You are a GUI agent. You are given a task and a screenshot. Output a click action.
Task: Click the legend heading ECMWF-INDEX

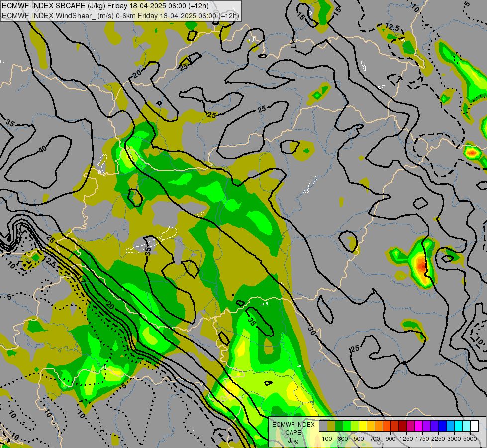tap(293, 425)
